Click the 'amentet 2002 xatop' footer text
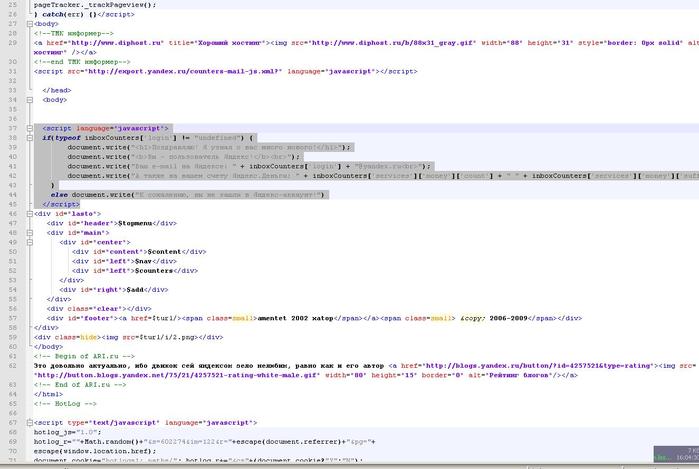 [x=295, y=318]
